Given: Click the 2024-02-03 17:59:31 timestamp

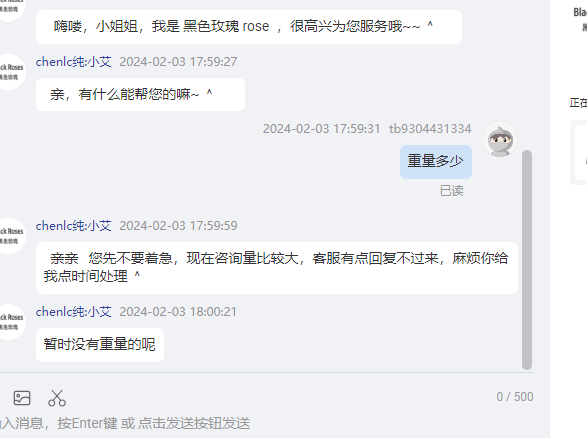Looking at the screenshot, I should click(x=322, y=129).
